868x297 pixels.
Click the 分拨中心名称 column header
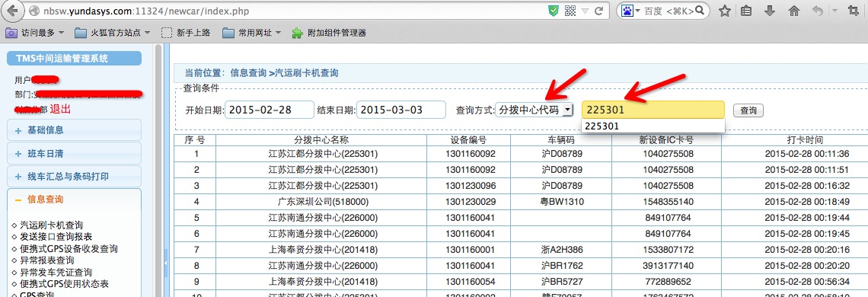(x=321, y=139)
